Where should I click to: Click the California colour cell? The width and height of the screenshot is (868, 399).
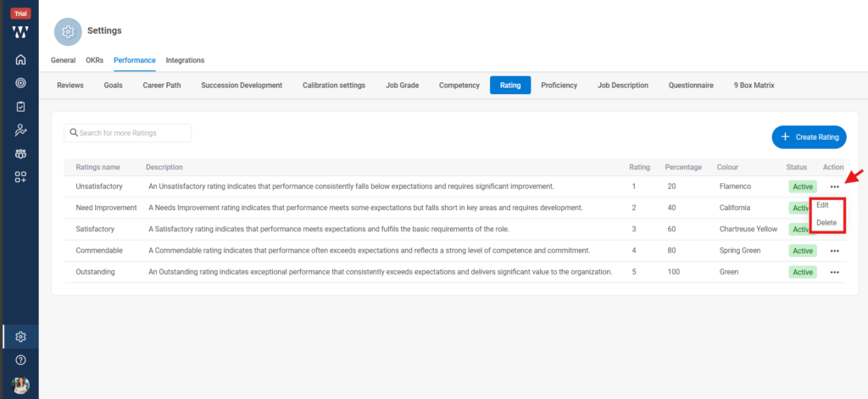pos(735,208)
